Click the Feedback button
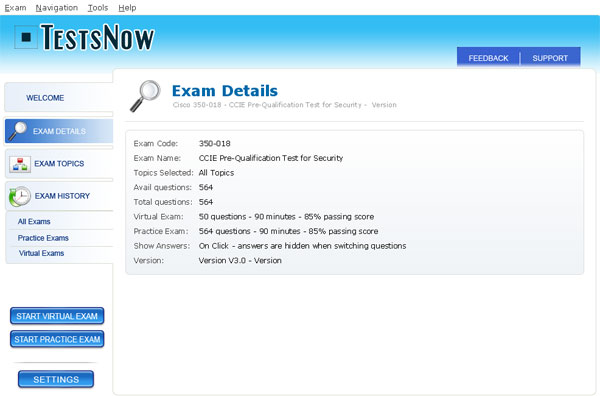600x396 pixels. [488, 58]
